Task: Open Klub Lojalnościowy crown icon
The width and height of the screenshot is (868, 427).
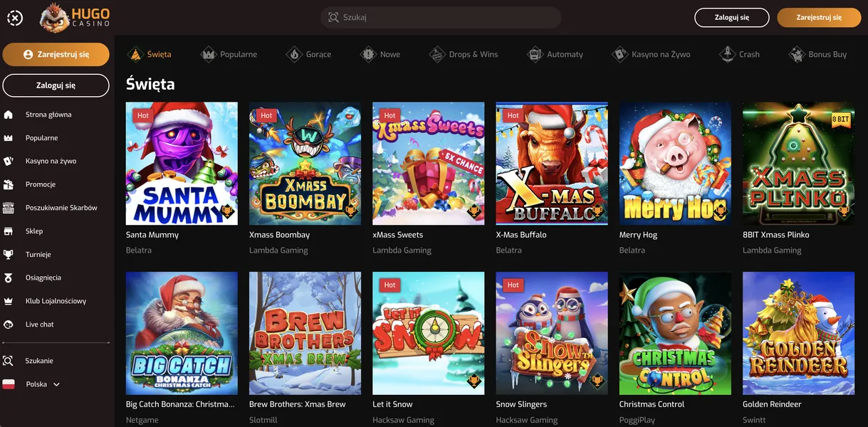Action: point(9,301)
